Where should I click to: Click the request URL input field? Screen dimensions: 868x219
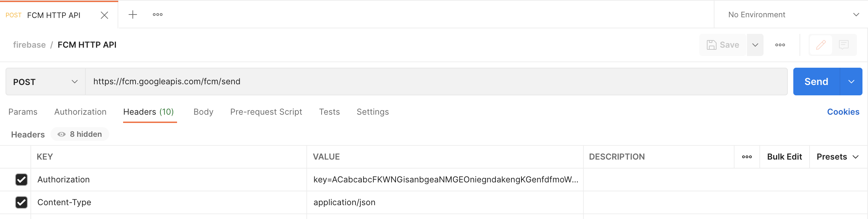(436, 82)
